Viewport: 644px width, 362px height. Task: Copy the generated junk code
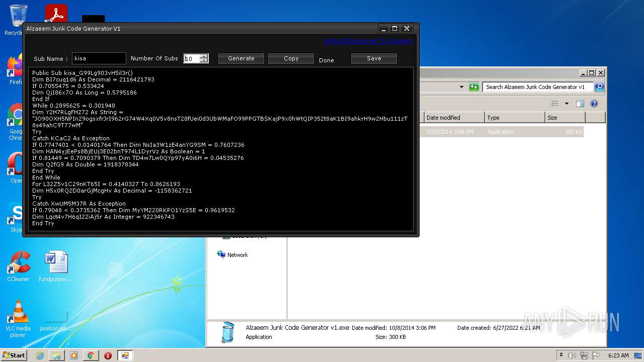tap(291, 58)
